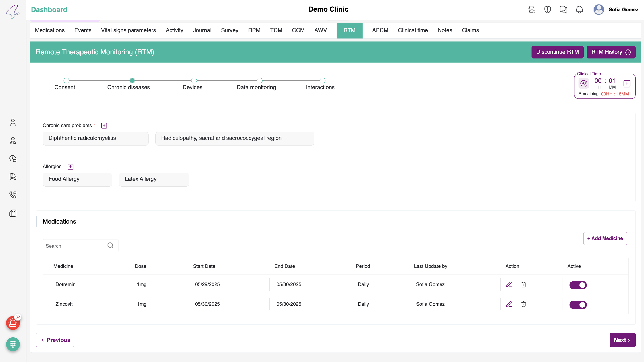Open the red alarm alerts button
The width and height of the screenshot is (644, 362).
click(x=13, y=323)
